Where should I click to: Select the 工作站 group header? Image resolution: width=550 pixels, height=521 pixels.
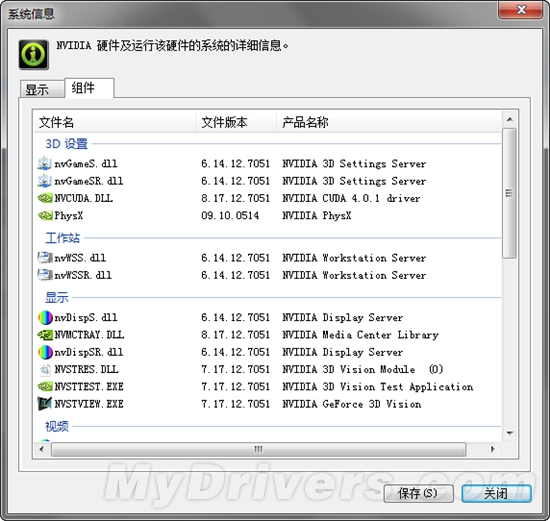coord(63,238)
